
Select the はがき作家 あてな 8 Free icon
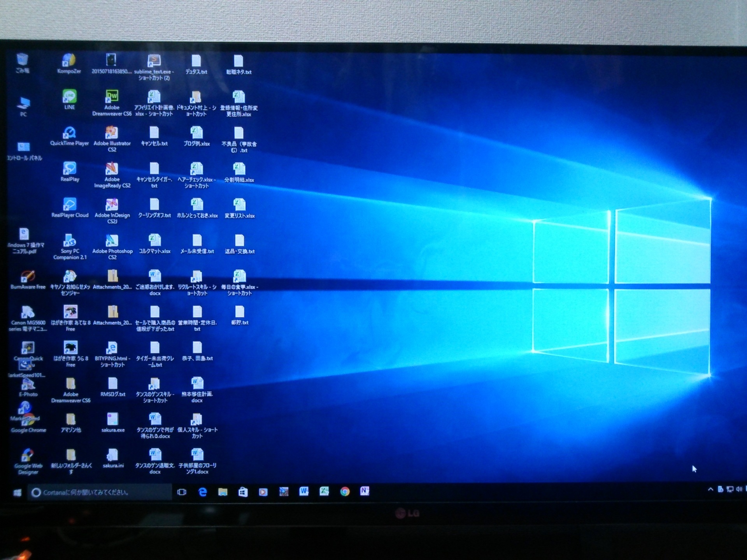point(70,318)
